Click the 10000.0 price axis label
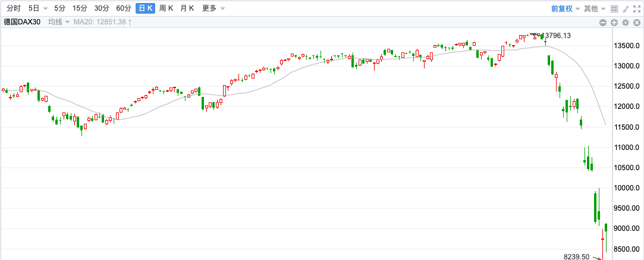 (x=627, y=188)
